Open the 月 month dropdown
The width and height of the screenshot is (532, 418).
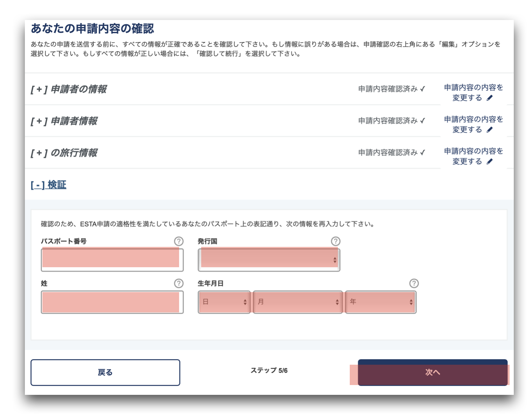(x=298, y=302)
